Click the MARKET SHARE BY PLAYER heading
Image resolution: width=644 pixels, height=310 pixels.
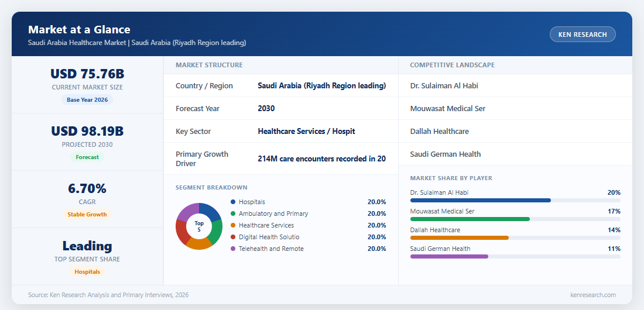click(451, 178)
